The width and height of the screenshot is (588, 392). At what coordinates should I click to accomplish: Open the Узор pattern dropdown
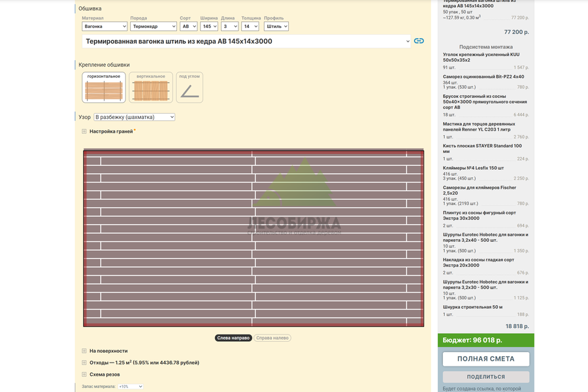pos(134,117)
